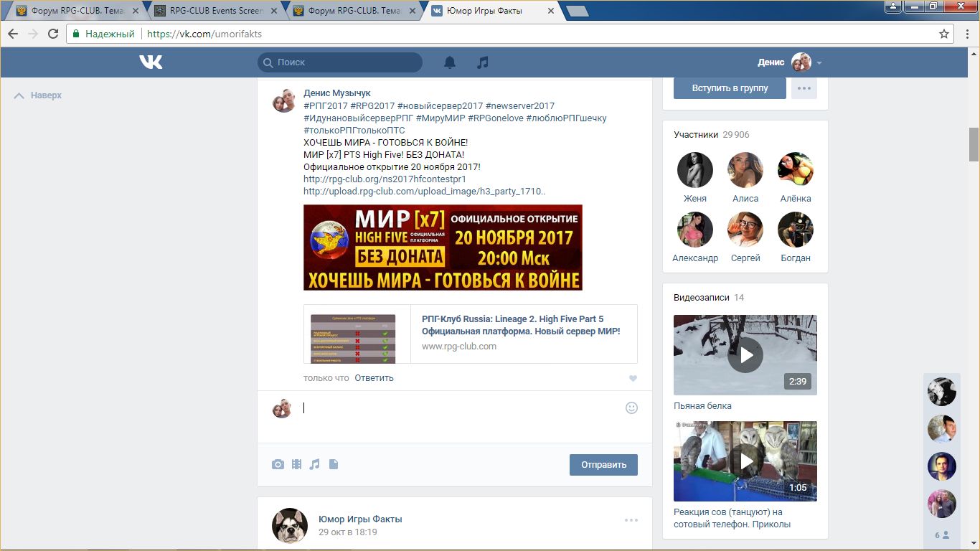980x551 pixels.
Task: Open the РПГ-Клуб Russia Lineage 2 link title
Action: point(521,325)
